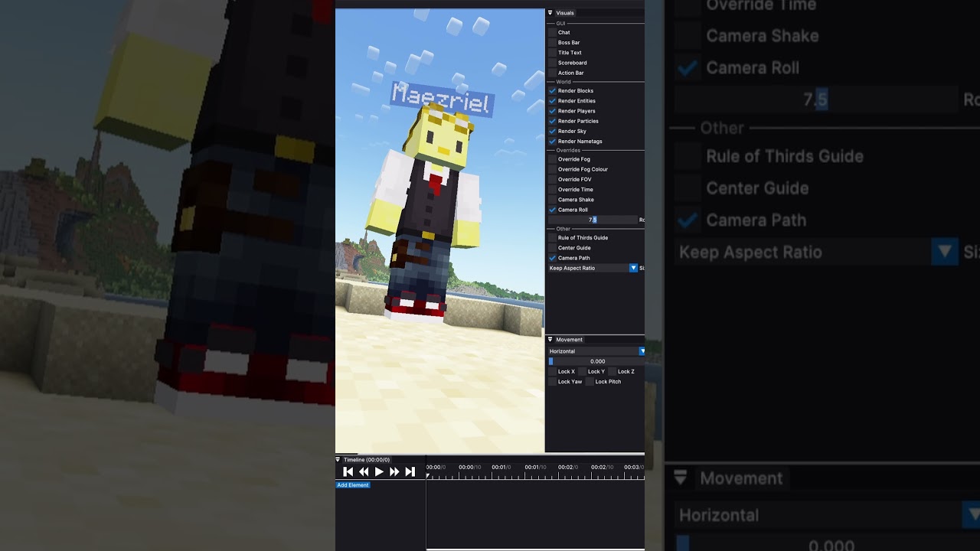Enable the Action Bar checkbox
This screenshot has width=980, height=551.
click(552, 73)
